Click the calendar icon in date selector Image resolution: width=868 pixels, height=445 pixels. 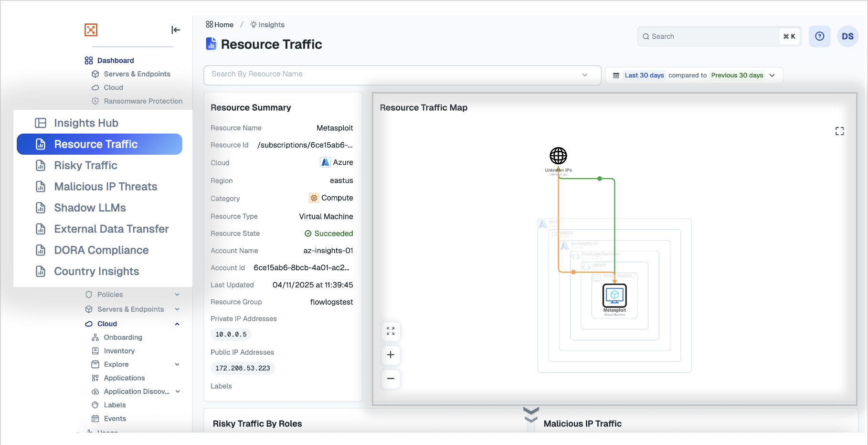pyautogui.click(x=616, y=75)
